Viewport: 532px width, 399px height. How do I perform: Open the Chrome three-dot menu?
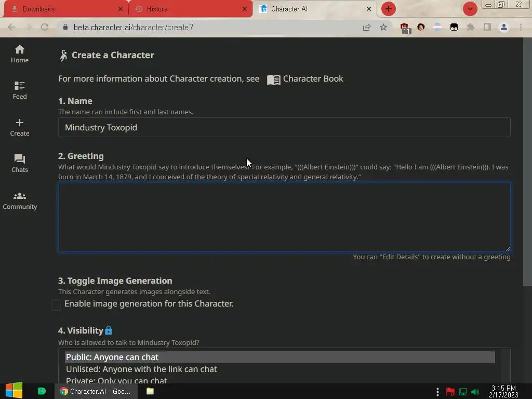coord(521,27)
